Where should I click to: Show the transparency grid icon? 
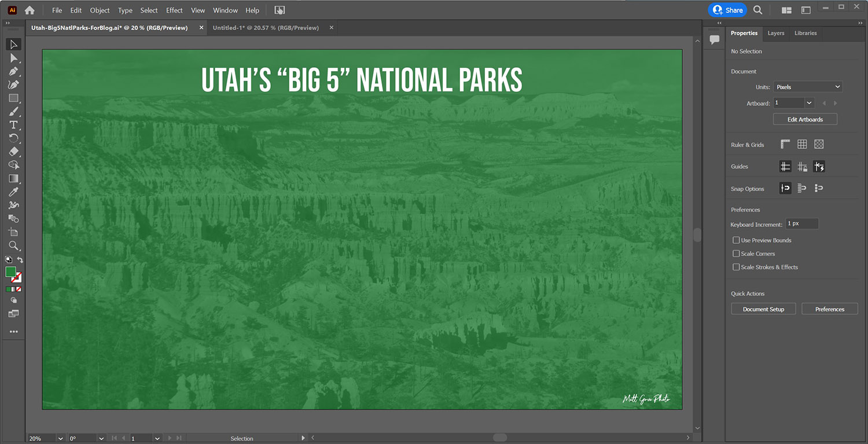click(x=819, y=145)
